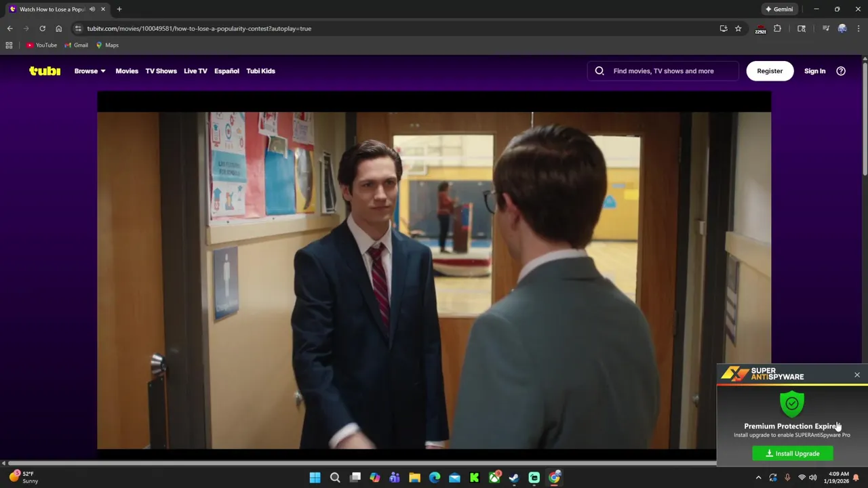This screenshot has width=868, height=488.
Task: Click the Tubi logo
Action: [45, 70]
